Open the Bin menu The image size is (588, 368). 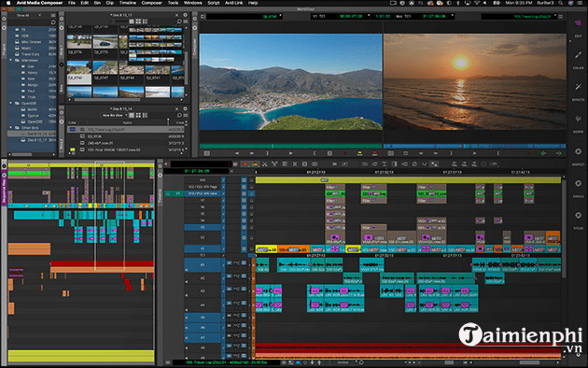(x=97, y=3)
